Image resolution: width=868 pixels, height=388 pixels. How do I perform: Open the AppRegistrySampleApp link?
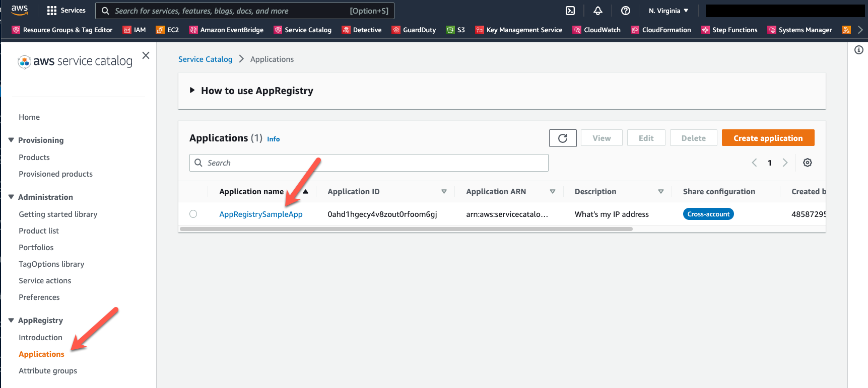[x=261, y=214]
